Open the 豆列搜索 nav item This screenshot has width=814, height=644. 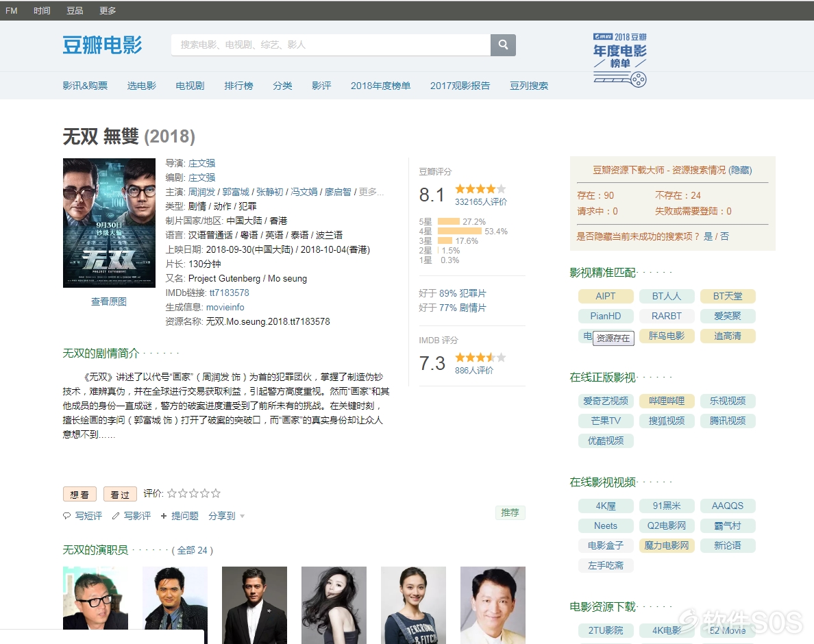coord(529,86)
